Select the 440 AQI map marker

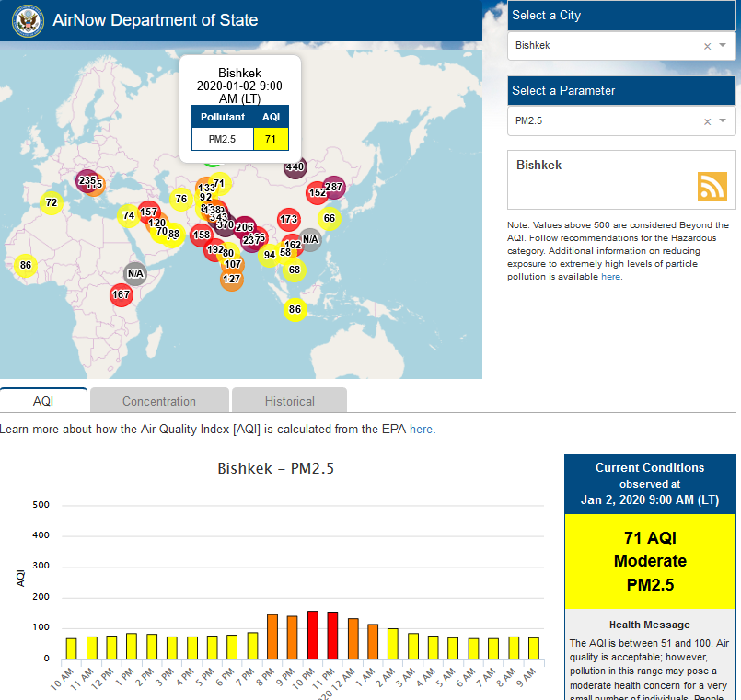[x=295, y=166]
